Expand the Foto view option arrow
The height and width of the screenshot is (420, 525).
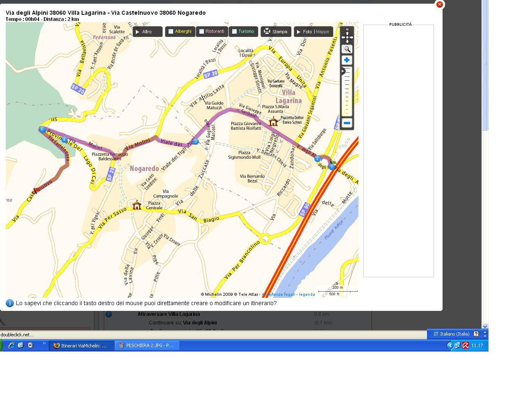coord(299,32)
